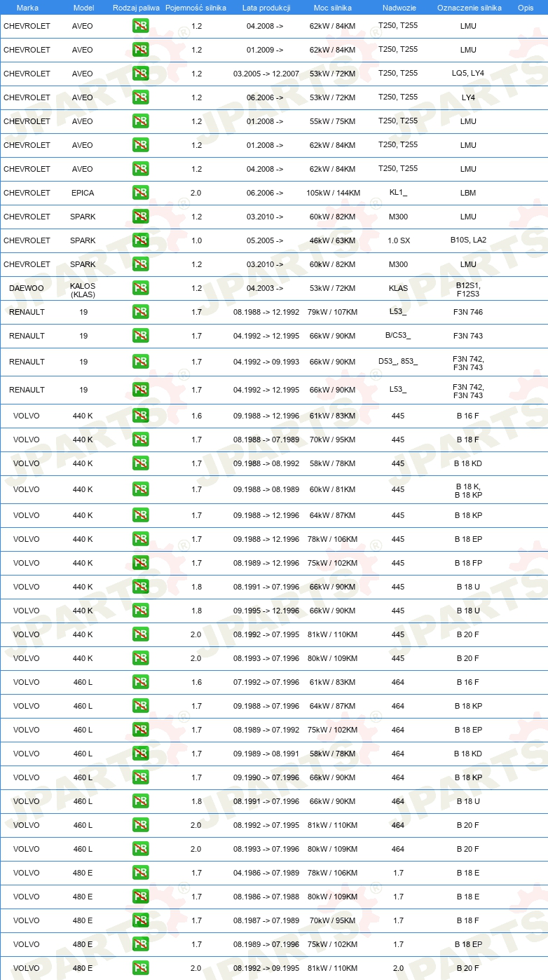The width and height of the screenshot is (548, 980).
Task: Click fuel icon in Volvo 480 E B 18 F row
Action: pyautogui.click(x=140, y=920)
